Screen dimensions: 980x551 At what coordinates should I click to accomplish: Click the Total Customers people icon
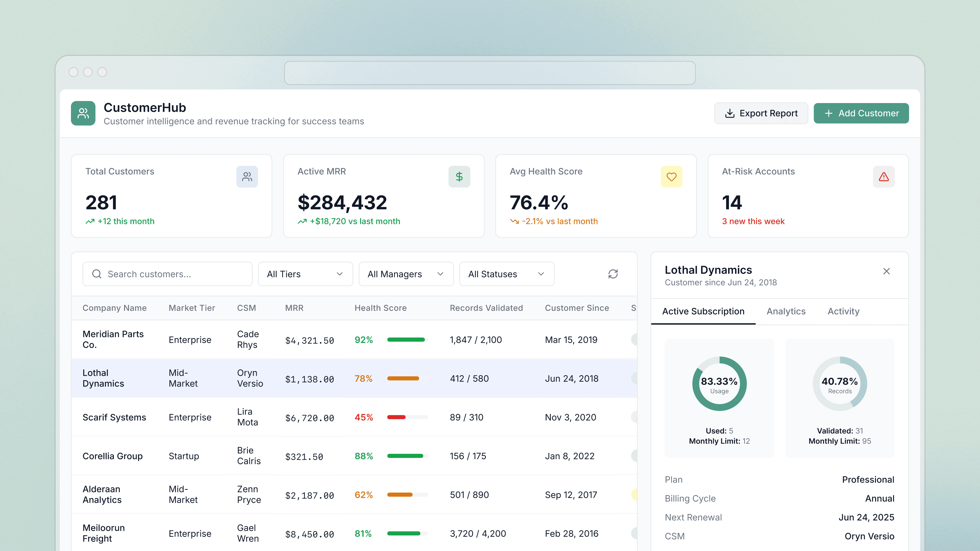[x=247, y=177]
